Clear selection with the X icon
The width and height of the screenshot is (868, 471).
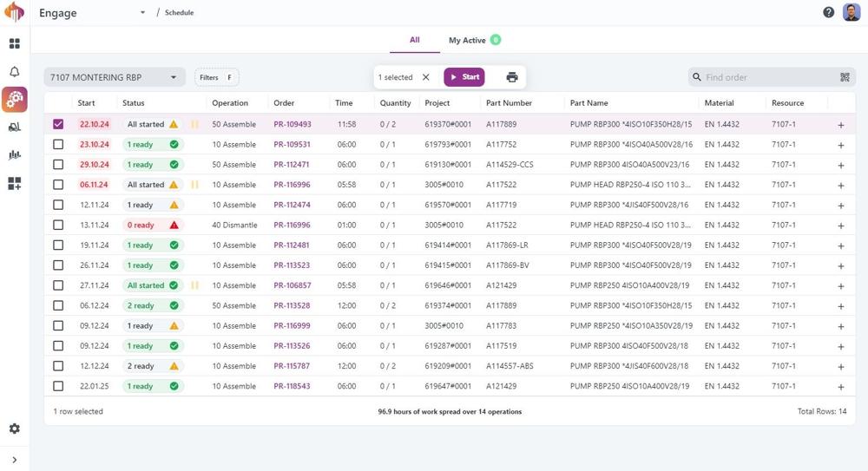(426, 77)
